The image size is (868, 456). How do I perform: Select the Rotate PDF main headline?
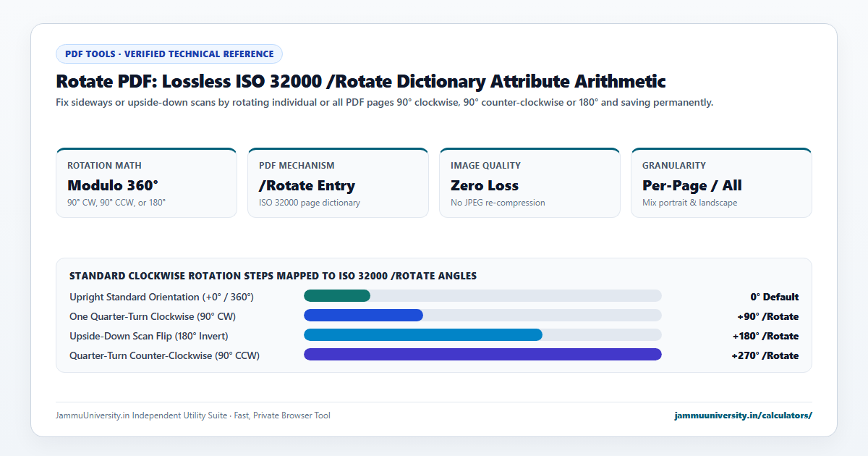[x=361, y=81]
